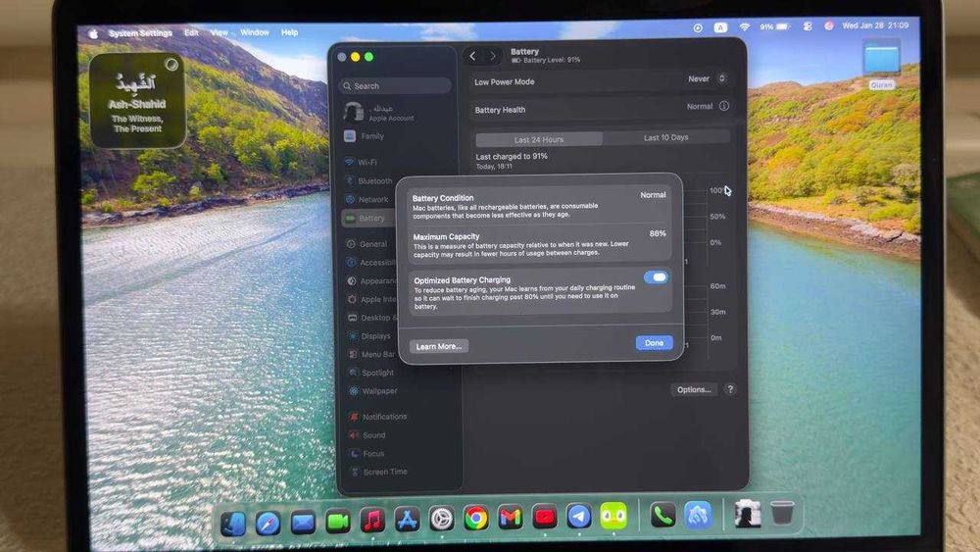Open the View menu

(x=220, y=32)
